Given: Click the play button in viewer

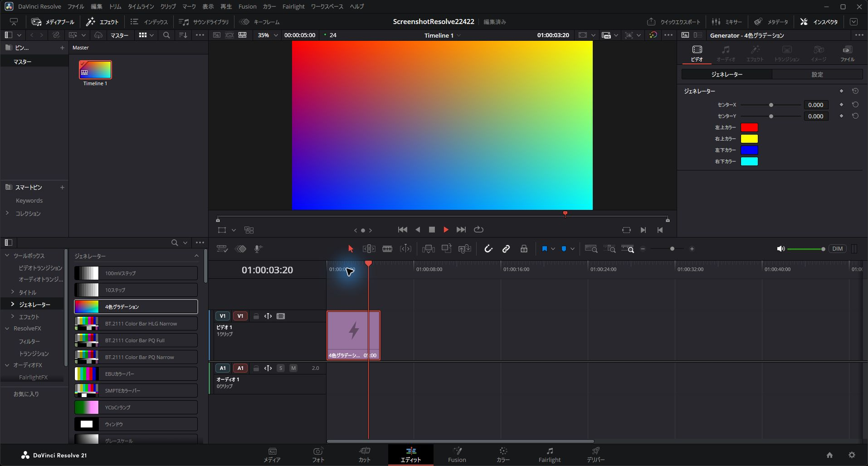Looking at the screenshot, I should (446, 230).
